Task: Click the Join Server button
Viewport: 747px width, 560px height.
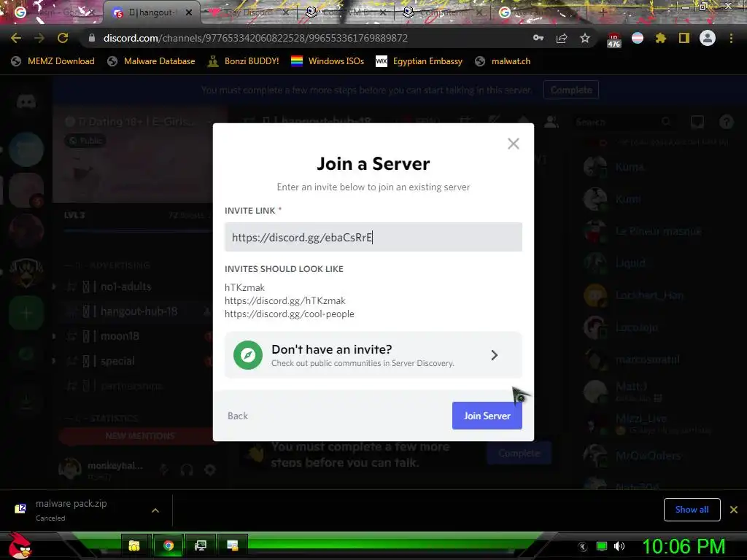Action: [x=487, y=416]
